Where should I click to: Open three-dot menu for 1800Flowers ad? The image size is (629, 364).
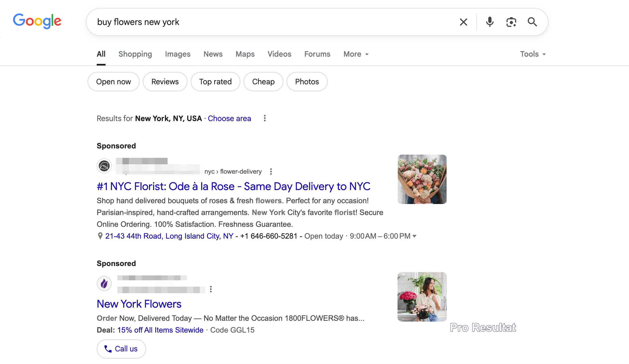click(211, 289)
